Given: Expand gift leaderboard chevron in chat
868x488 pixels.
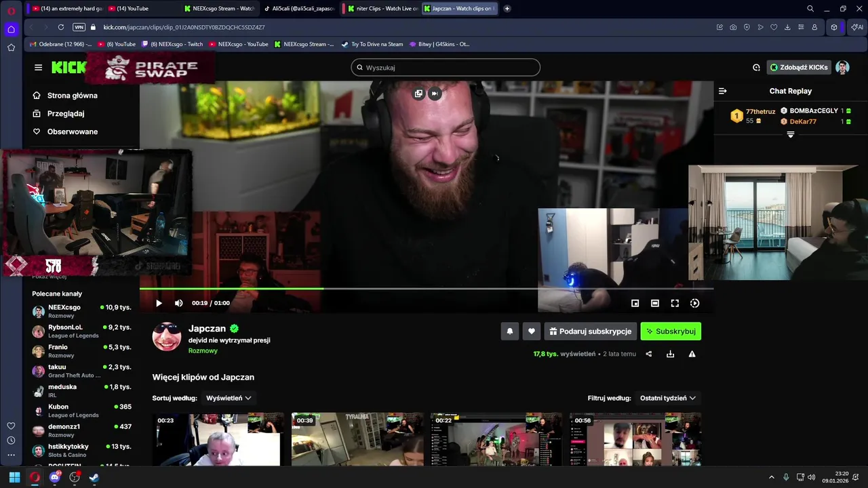Looking at the screenshot, I should point(791,135).
